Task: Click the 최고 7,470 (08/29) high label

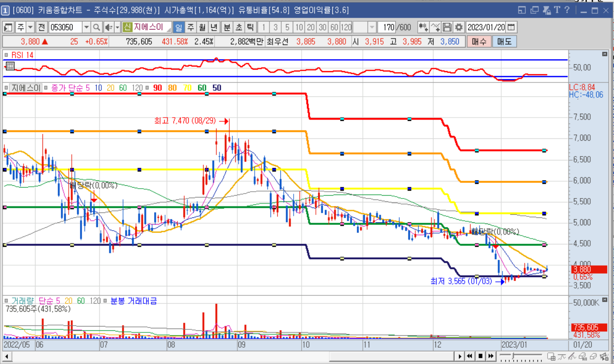Action: pos(186,121)
